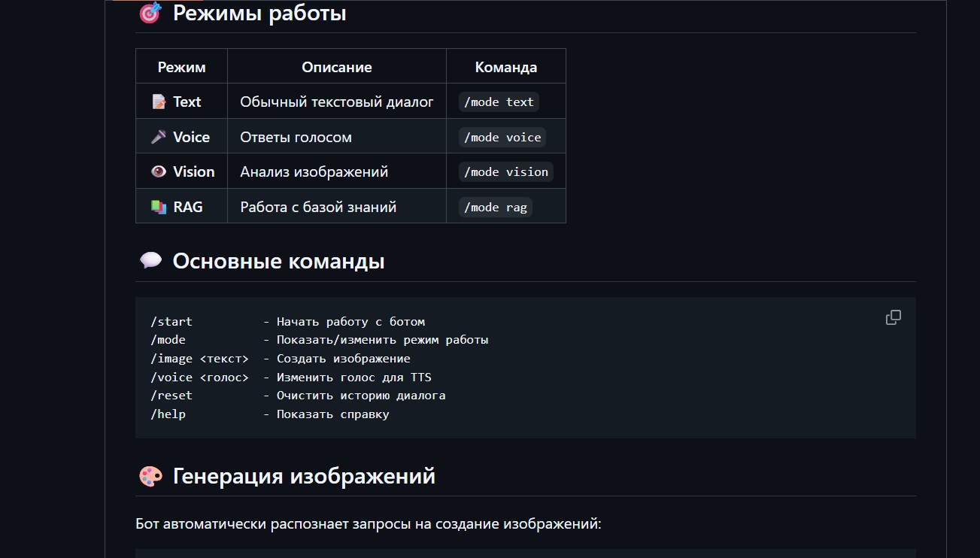This screenshot has width=980, height=558.
Task: Select the /mode text command code
Action: coord(499,102)
